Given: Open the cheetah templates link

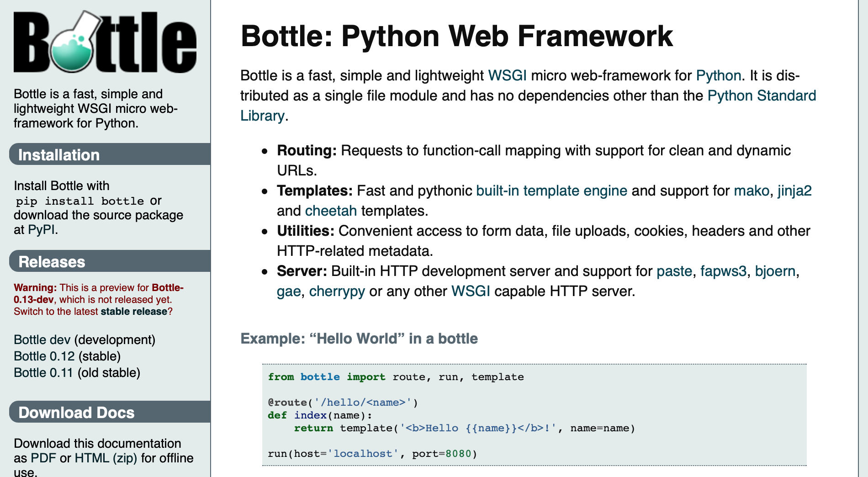Looking at the screenshot, I should pos(331,211).
